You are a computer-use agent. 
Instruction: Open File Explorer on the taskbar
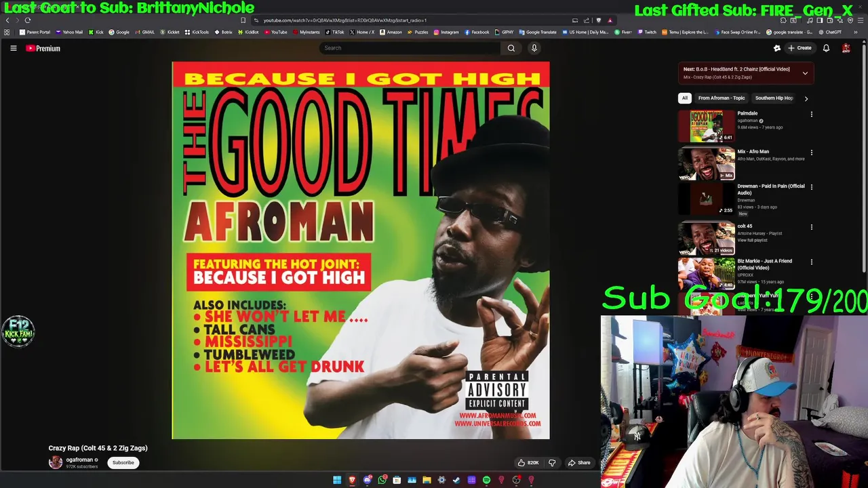coord(427,480)
